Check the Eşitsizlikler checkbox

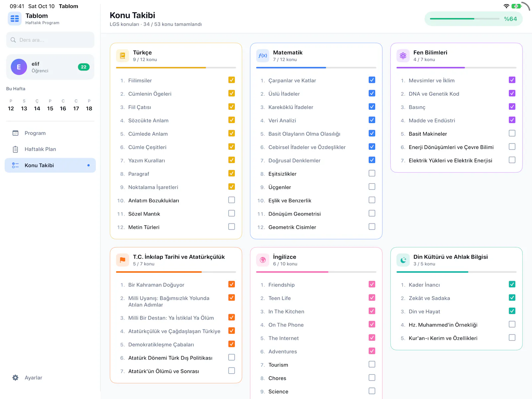pyautogui.click(x=372, y=173)
